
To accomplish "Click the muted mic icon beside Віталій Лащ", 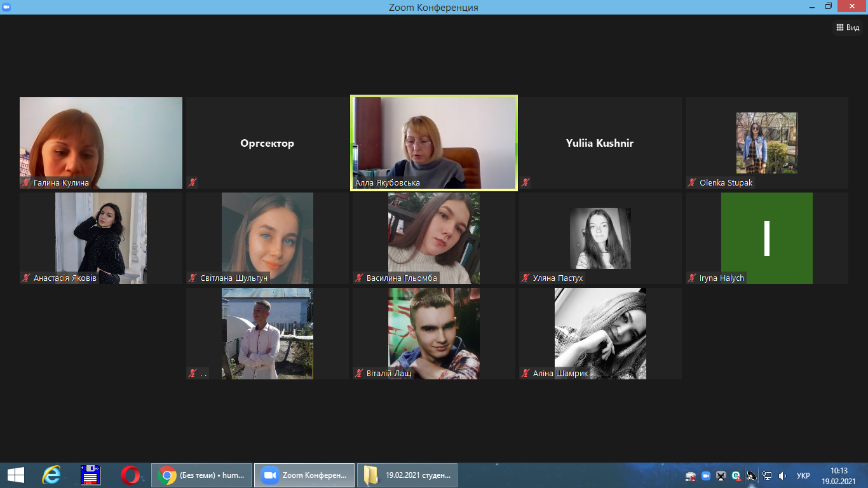I will [359, 374].
